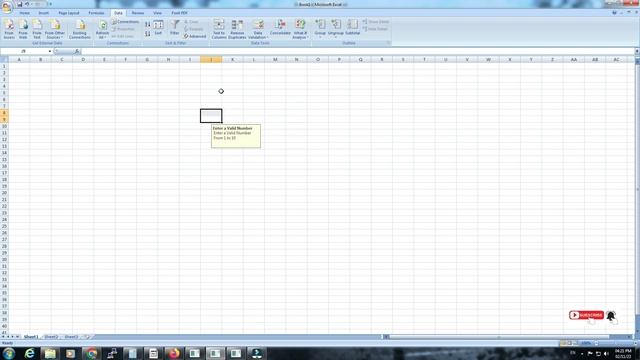Open the Review ribbon tab
Image resolution: width=640 pixels, height=360 pixels.
[x=138, y=13]
